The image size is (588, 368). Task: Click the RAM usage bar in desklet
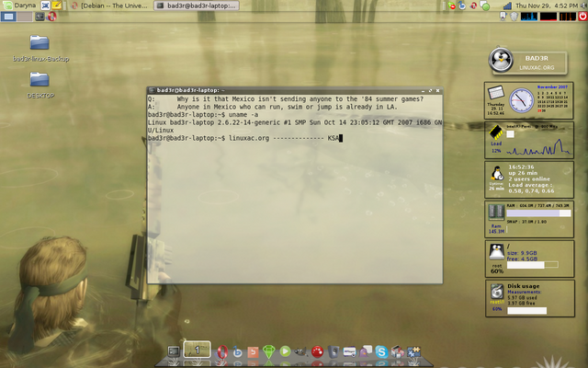coord(538,213)
